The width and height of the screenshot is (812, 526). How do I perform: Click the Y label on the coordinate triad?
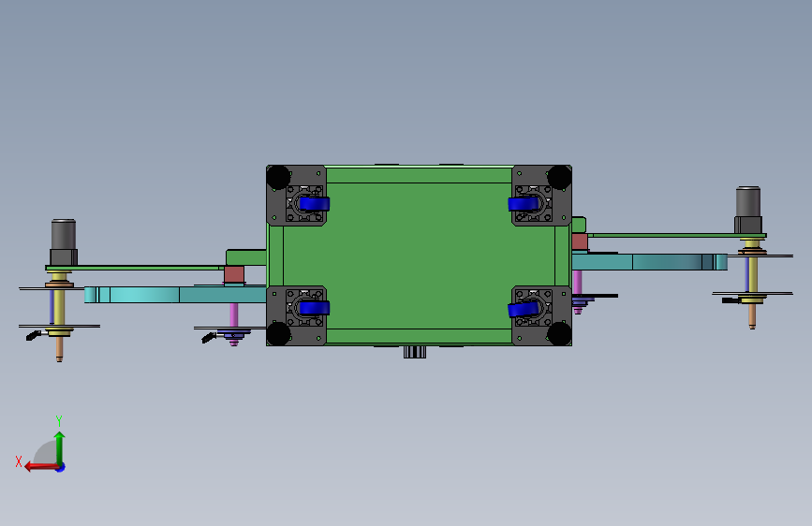(x=59, y=420)
